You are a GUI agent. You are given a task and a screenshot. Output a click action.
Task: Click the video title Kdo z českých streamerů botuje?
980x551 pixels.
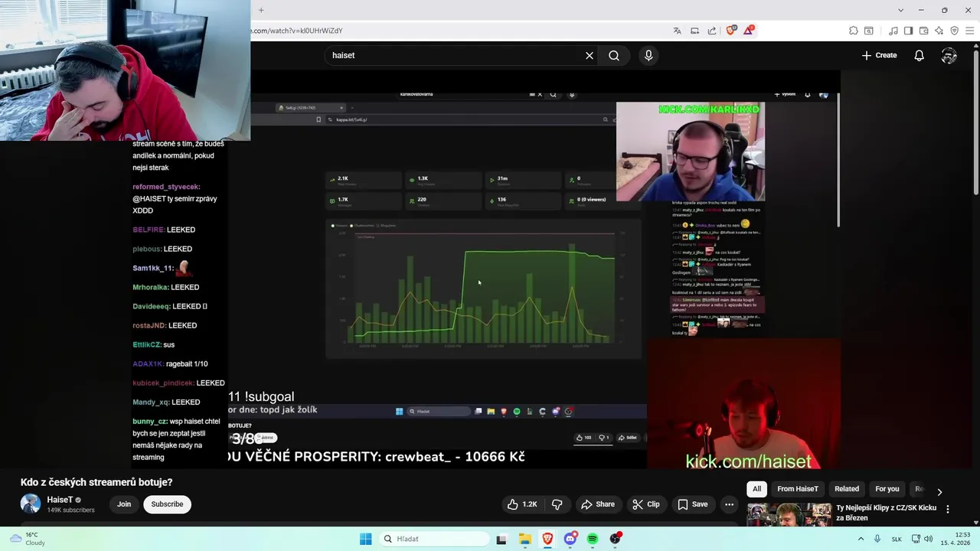[96, 482]
